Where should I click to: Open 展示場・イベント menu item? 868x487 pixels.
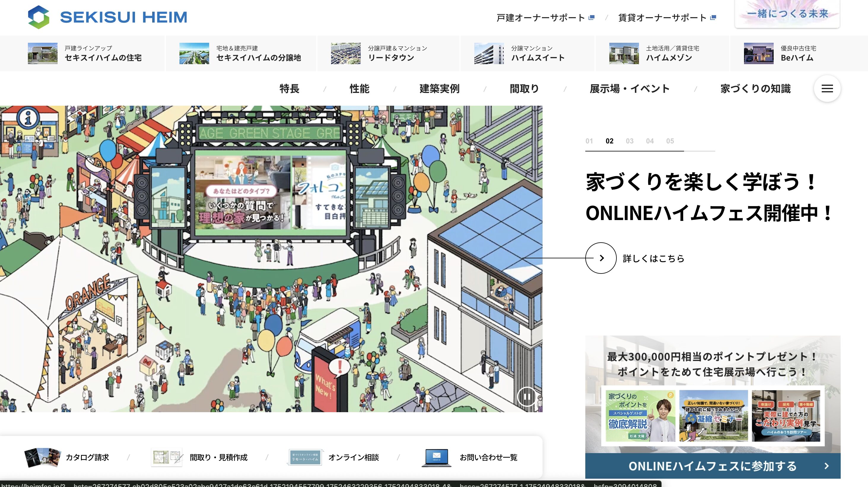630,89
